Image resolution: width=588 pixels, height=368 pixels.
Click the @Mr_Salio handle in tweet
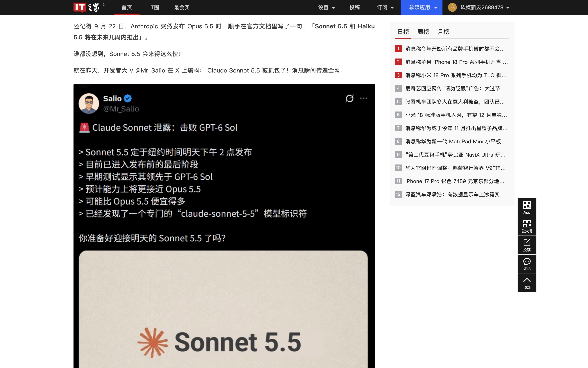click(x=121, y=109)
